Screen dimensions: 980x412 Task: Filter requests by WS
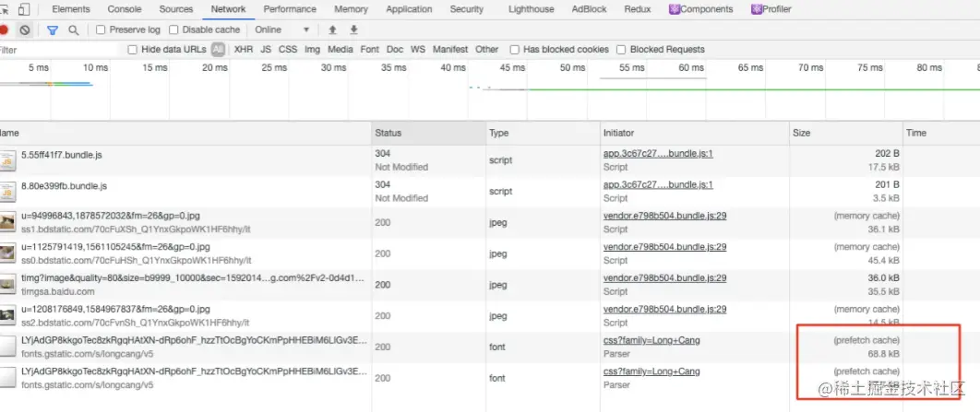click(418, 50)
